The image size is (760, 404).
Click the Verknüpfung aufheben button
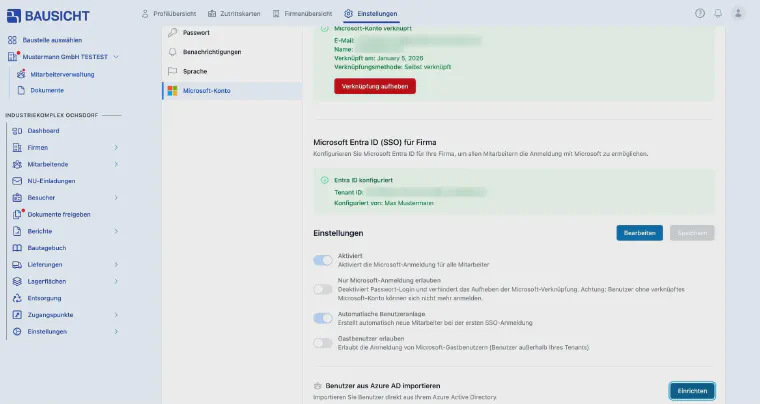coord(375,86)
